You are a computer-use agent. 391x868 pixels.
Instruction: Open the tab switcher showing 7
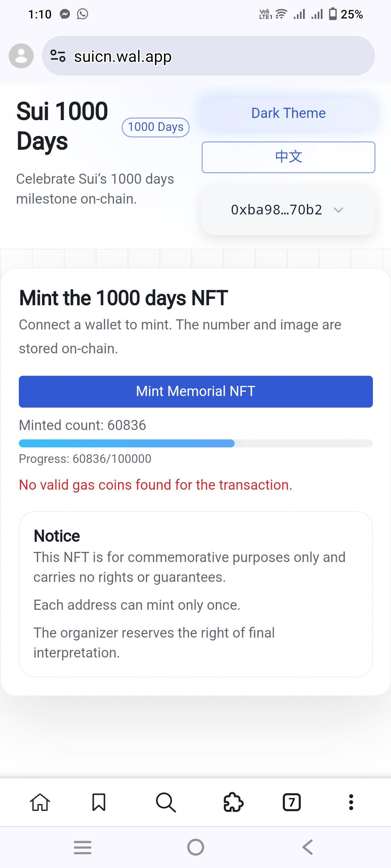coord(292,803)
